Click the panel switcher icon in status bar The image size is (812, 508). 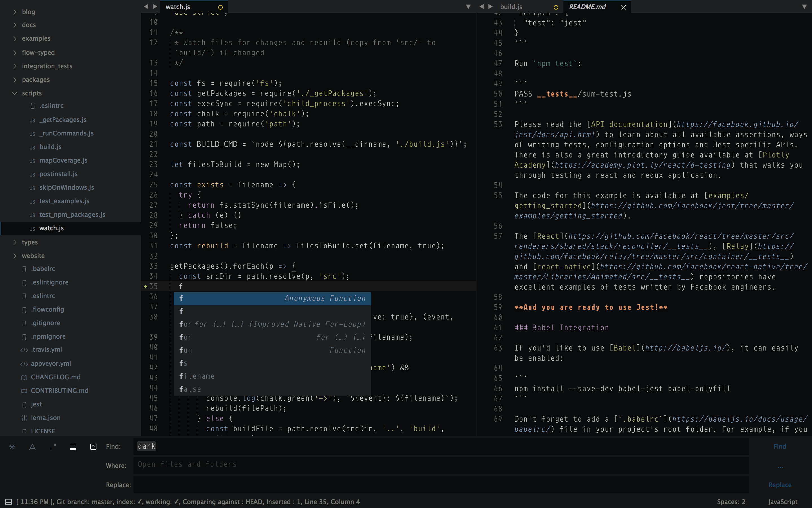pyautogui.click(x=9, y=502)
